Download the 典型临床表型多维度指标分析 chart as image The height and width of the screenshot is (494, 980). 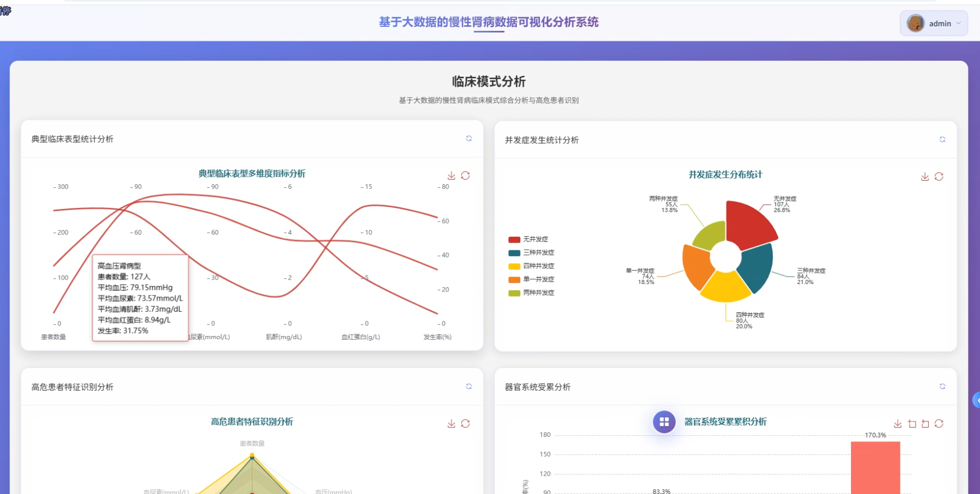click(451, 175)
